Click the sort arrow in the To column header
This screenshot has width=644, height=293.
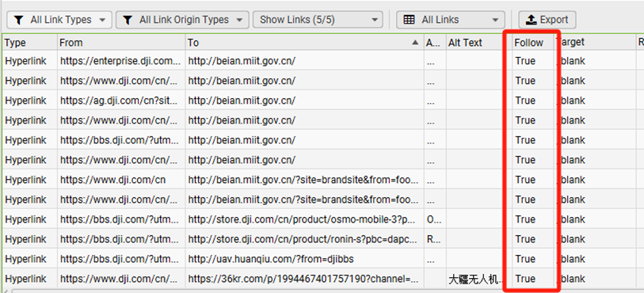(415, 42)
